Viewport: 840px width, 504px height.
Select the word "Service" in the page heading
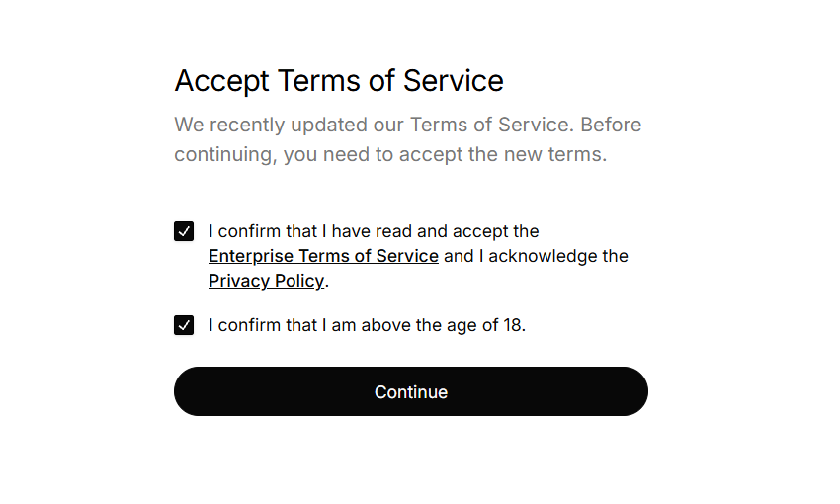point(454,81)
